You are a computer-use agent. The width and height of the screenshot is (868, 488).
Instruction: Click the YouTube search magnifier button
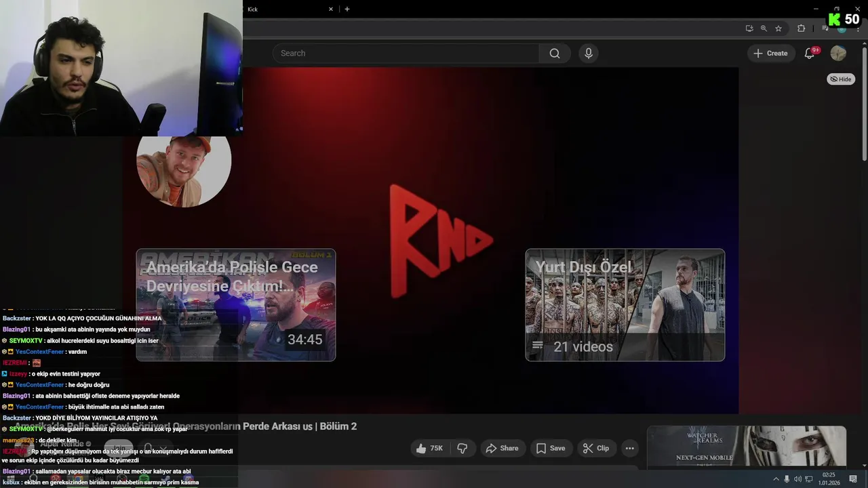click(x=555, y=54)
